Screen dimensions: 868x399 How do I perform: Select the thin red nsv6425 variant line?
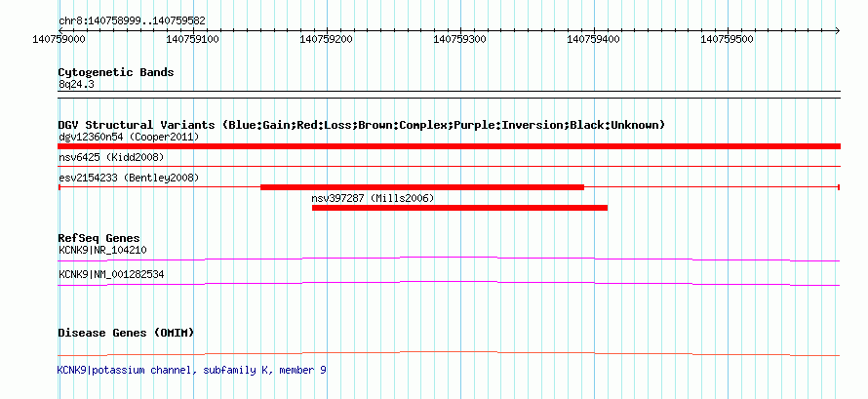449,166
